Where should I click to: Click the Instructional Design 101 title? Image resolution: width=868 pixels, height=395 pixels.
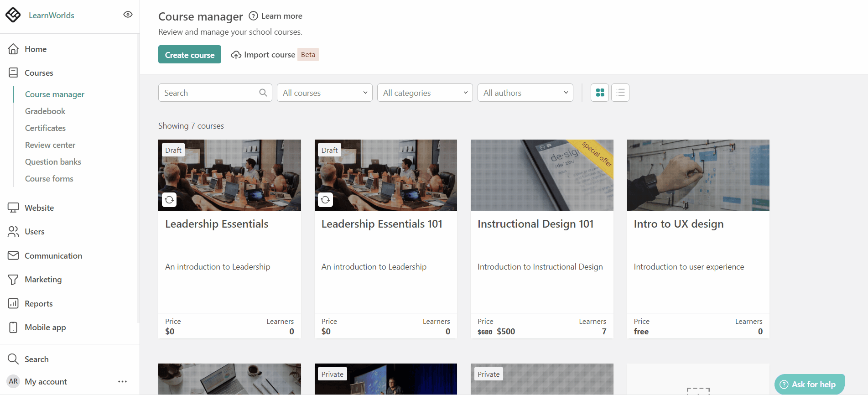(x=535, y=224)
